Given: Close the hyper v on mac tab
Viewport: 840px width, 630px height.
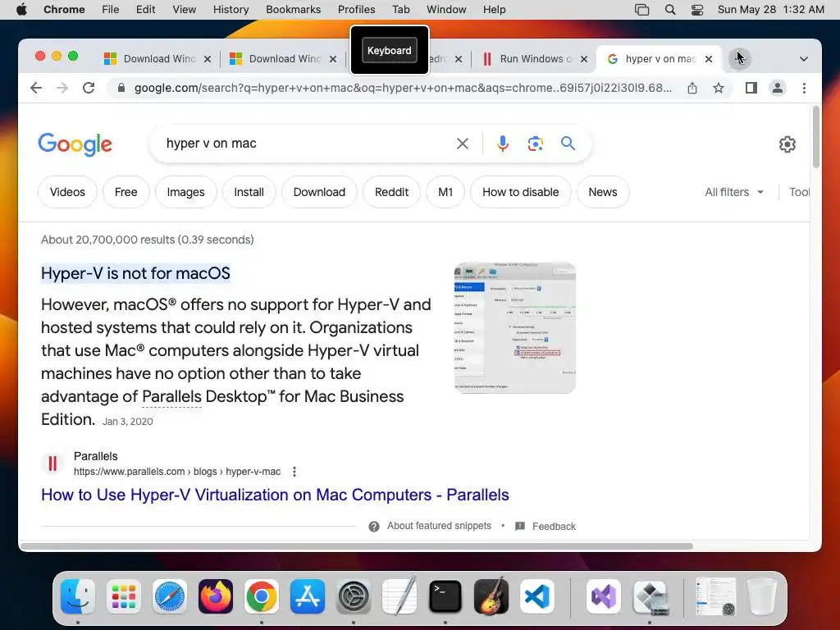Looking at the screenshot, I should pyautogui.click(x=708, y=59).
